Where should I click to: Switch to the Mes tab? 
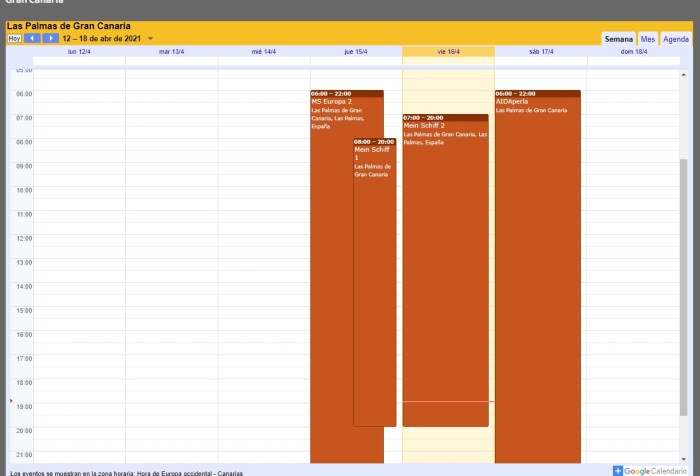648,39
